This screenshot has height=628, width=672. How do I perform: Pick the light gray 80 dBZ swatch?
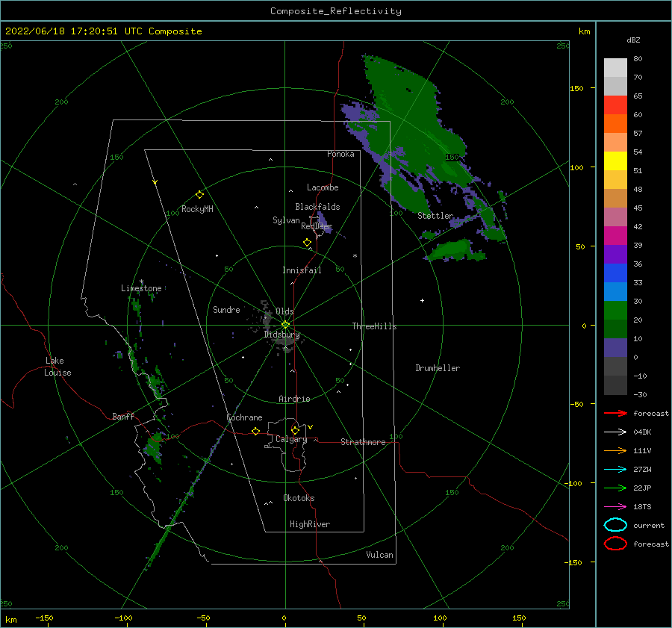tap(615, 68)
